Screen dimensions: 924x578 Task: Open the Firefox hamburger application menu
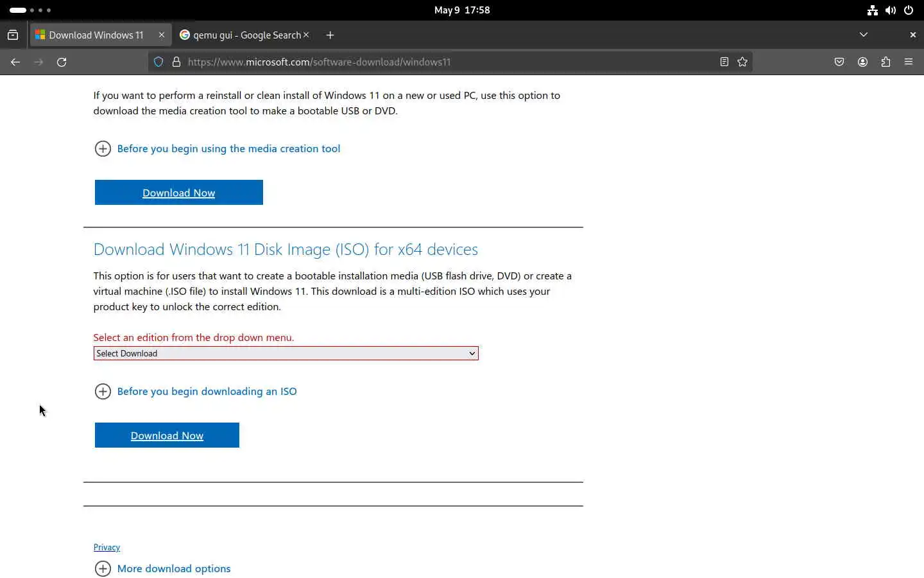pyautogui.click(x=909, y=62)
